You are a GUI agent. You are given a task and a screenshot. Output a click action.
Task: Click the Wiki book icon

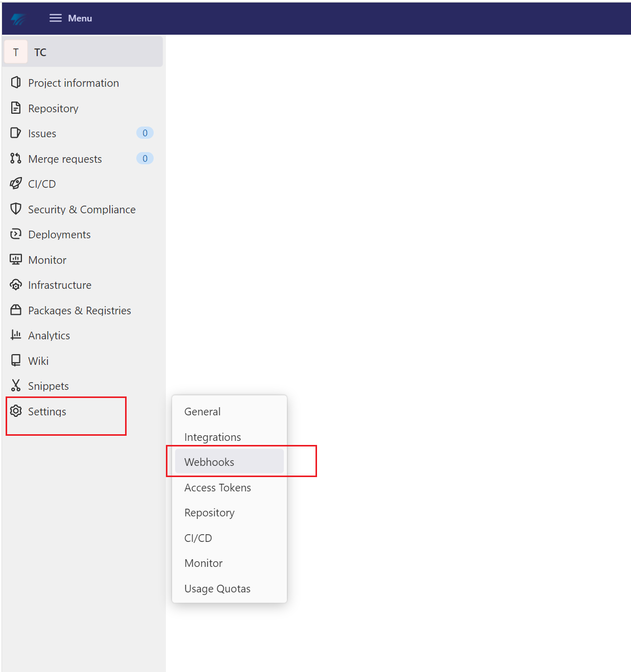[x=16, y=360]
